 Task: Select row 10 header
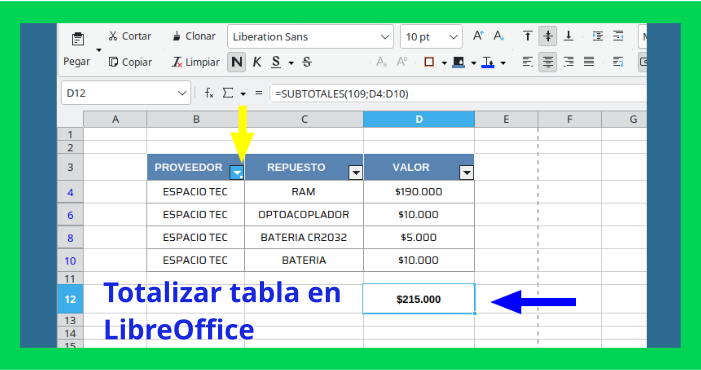point(70,261)
